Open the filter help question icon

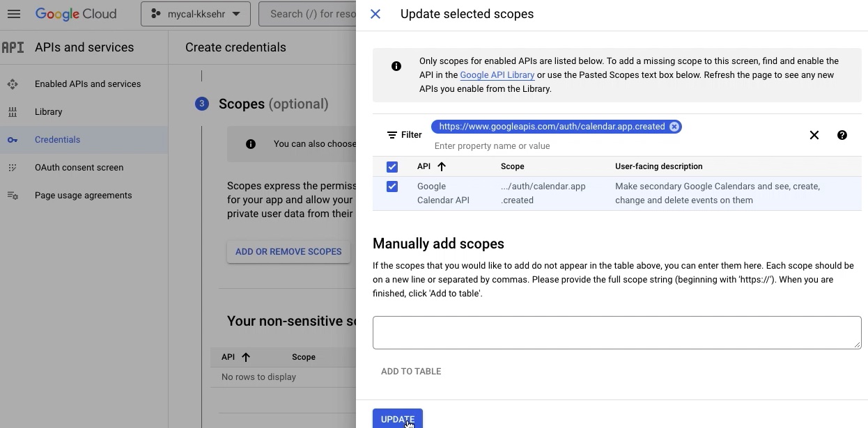[842, 135]
